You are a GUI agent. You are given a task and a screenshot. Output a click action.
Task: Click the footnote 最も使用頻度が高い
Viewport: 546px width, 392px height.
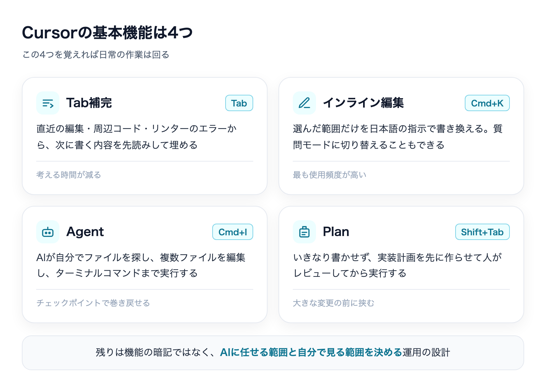point(330,175)
